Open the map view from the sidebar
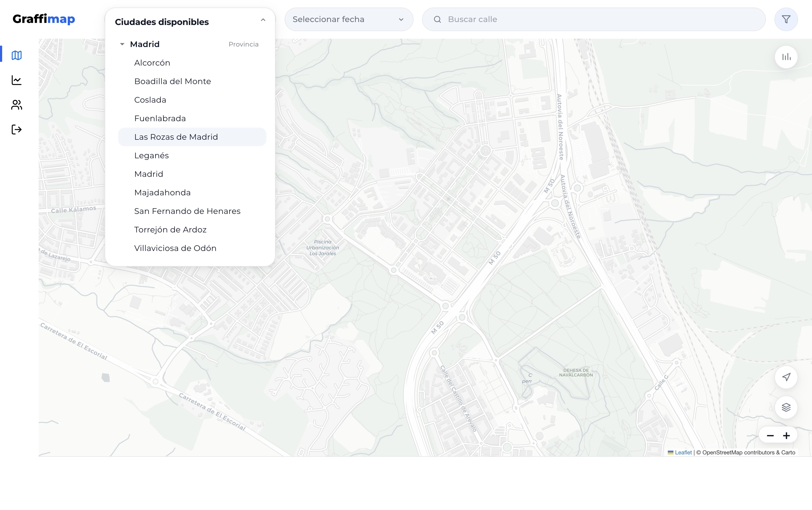Viewport: 812px width, 510px height. (17, 55)
